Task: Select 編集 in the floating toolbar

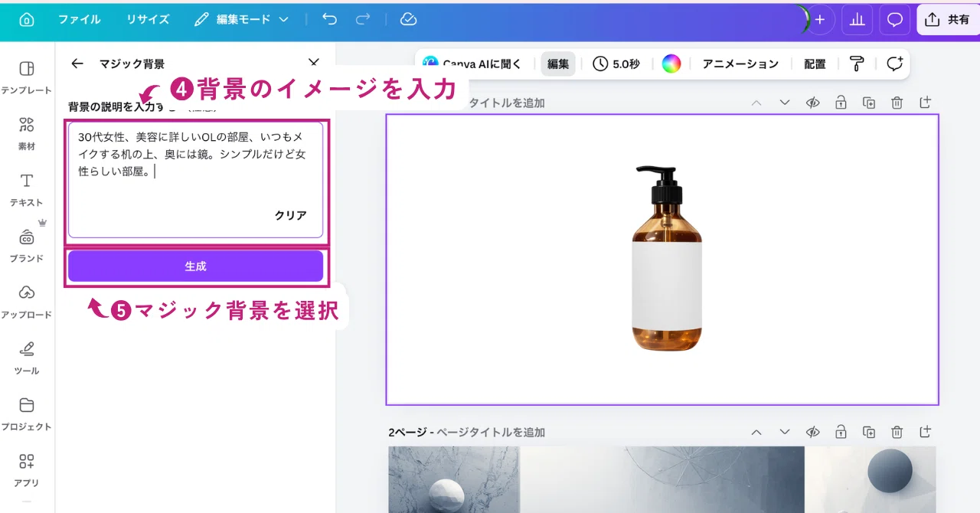Action: coord(558,64)
